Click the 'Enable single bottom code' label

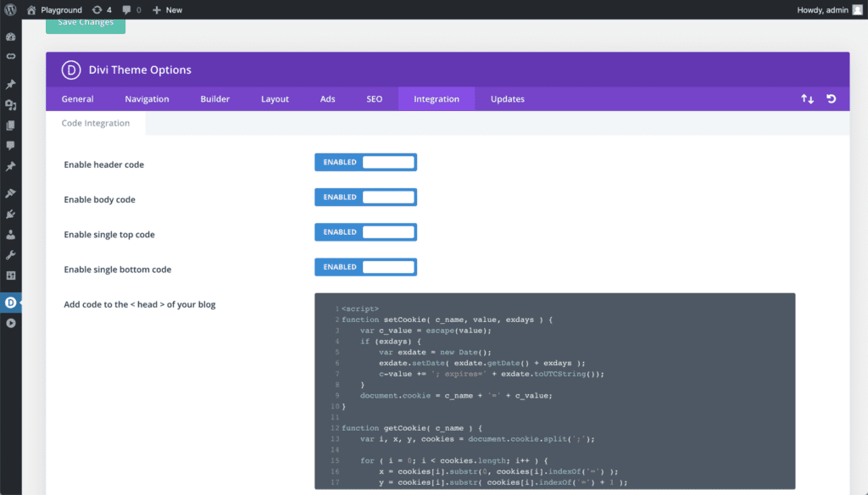(x=117, y=270)
